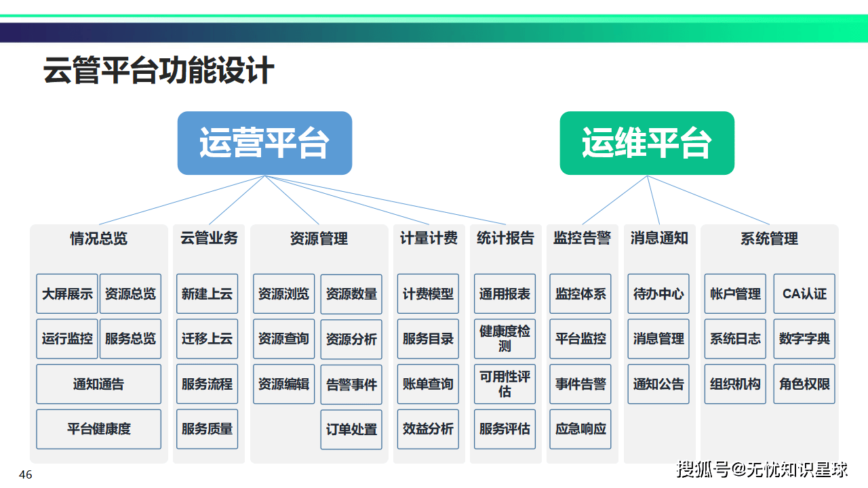Choose the 系统日志 box
Screen dimensions: 868x488
pos(735,339)
